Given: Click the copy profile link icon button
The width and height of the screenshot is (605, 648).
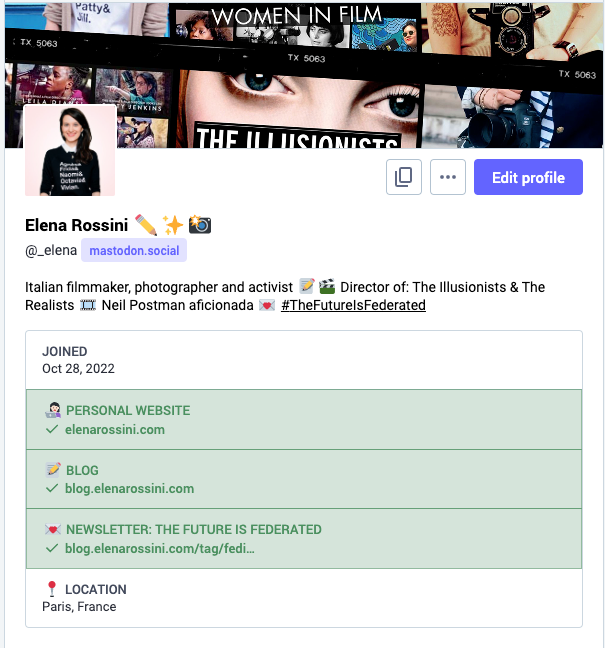Looking at the screenshot, I should pyautogui.click(x=404, y=177).
